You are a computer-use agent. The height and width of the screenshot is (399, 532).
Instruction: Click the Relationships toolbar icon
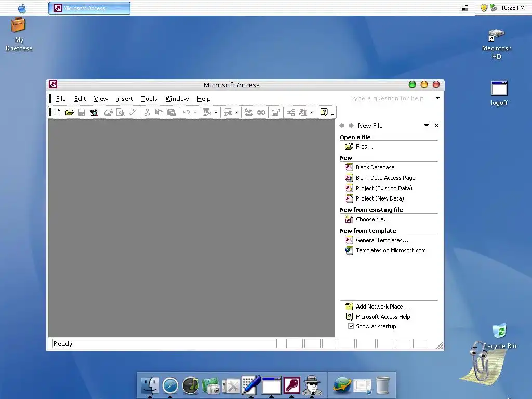click(x=291, y=112)
